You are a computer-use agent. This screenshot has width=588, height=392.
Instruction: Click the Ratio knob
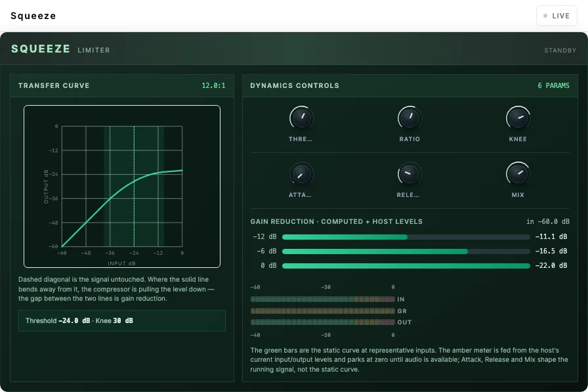(409, 118)
